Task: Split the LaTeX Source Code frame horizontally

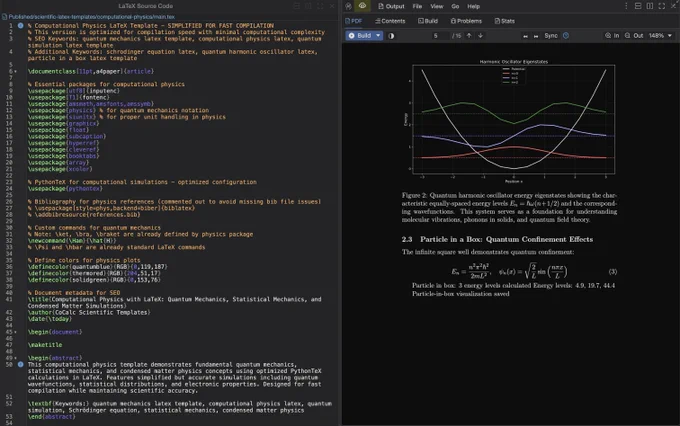Action: coord(297,6)
